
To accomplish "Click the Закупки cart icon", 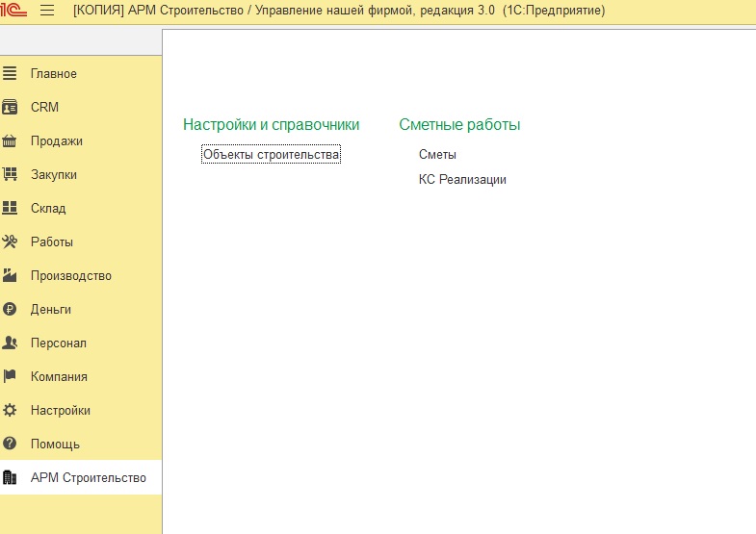I will pyautogui.click(x=10, y=174).
